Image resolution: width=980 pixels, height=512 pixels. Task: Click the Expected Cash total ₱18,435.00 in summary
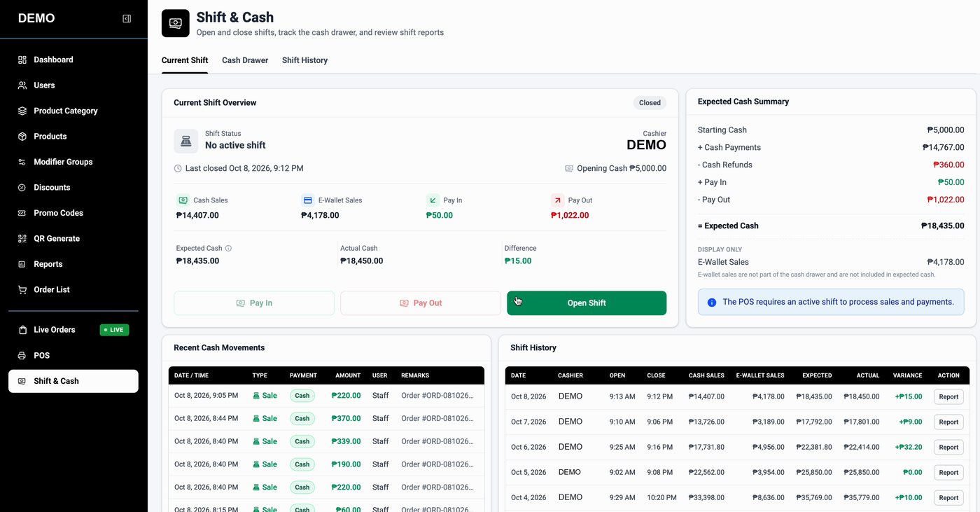click(942, 226)
